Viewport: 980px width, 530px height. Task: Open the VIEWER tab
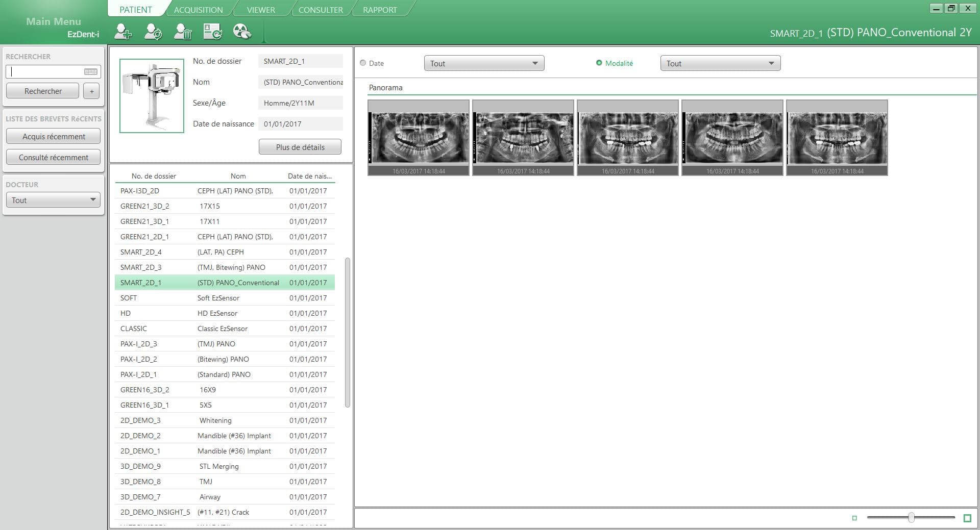coord(261,10)
